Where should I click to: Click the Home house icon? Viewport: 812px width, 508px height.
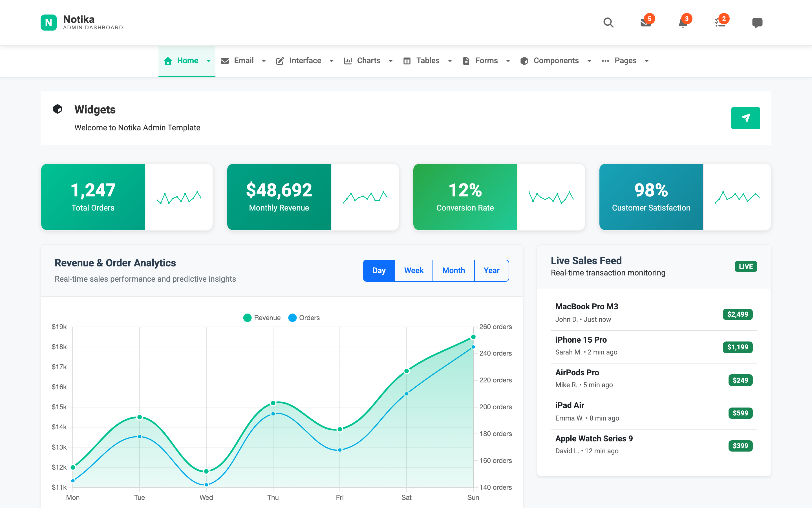[x=168, y=61]
